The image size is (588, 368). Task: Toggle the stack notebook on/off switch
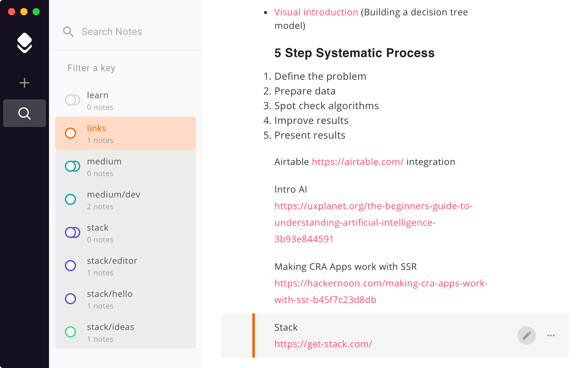(x=72, y=232)
